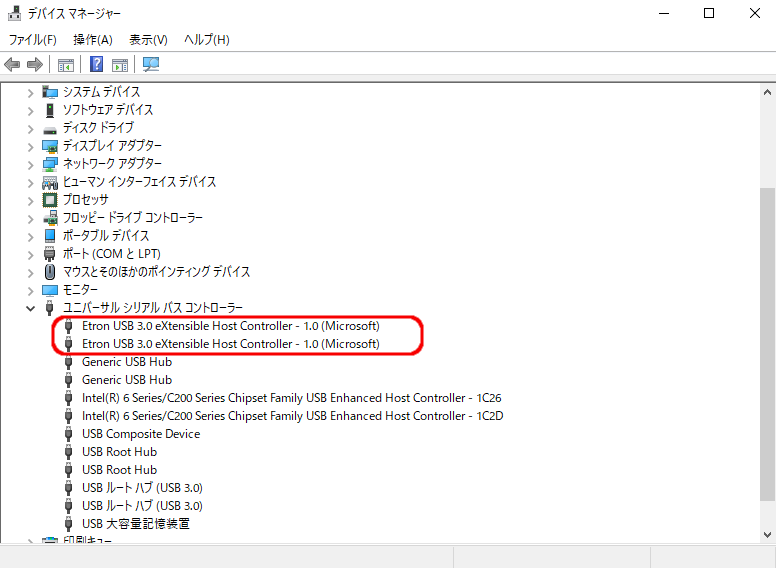The height and width of the screenshot is (569, 776).
Task: Select the ヒューマン インターフェイス デバイス icon
Action: pos(49,183)
